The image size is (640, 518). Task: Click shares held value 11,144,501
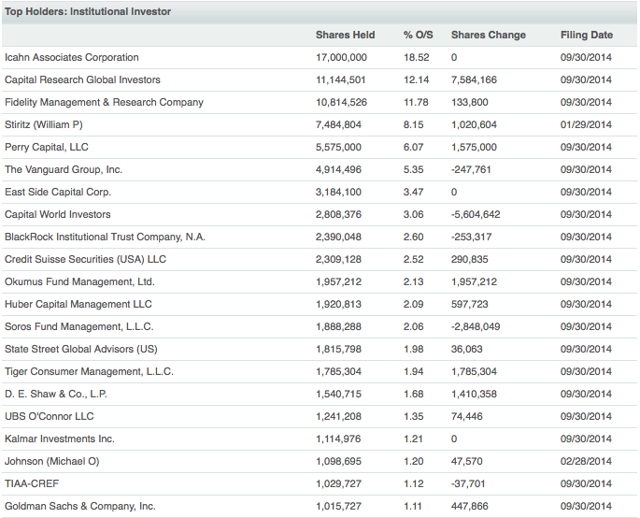[x=340, y=80]
